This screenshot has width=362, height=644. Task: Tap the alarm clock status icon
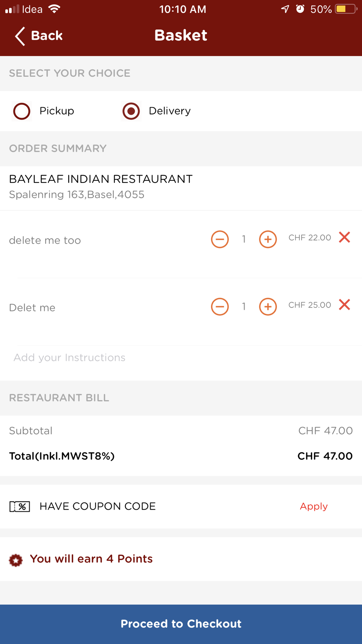[x=300, y=9]
